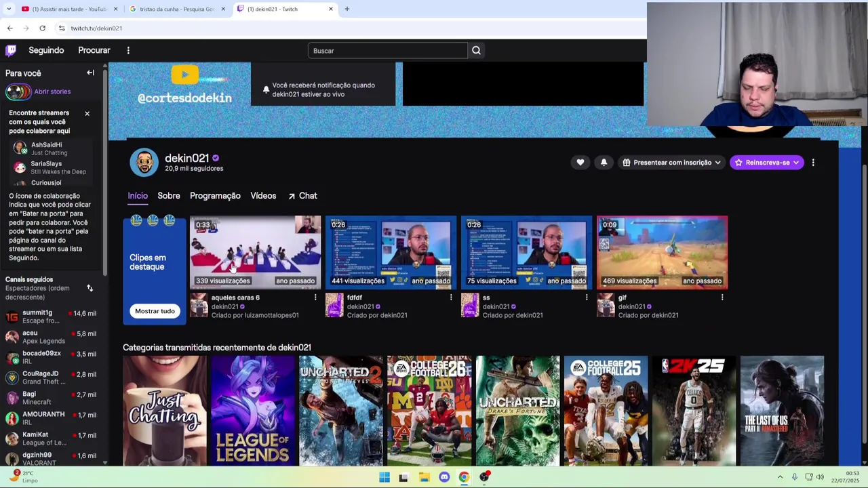Open a new browser tab
The width and height of the screenshot is (868, 488).
click(347, 9)
